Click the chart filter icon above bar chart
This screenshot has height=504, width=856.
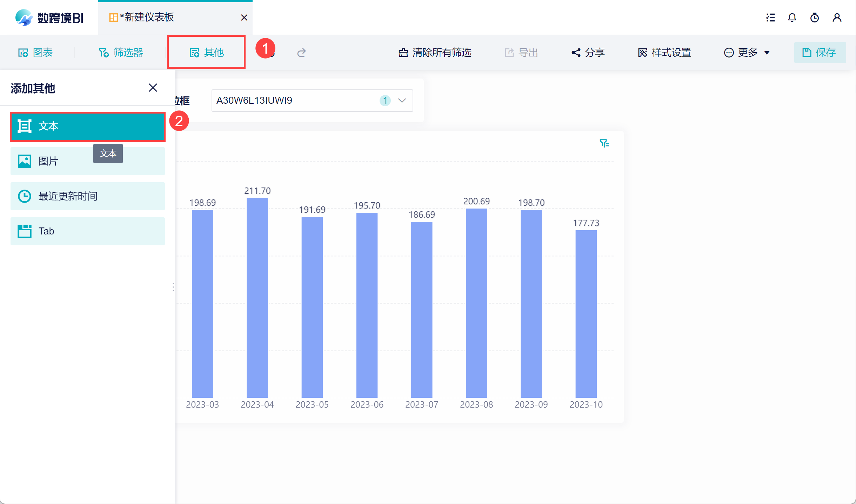pos(604,143)
